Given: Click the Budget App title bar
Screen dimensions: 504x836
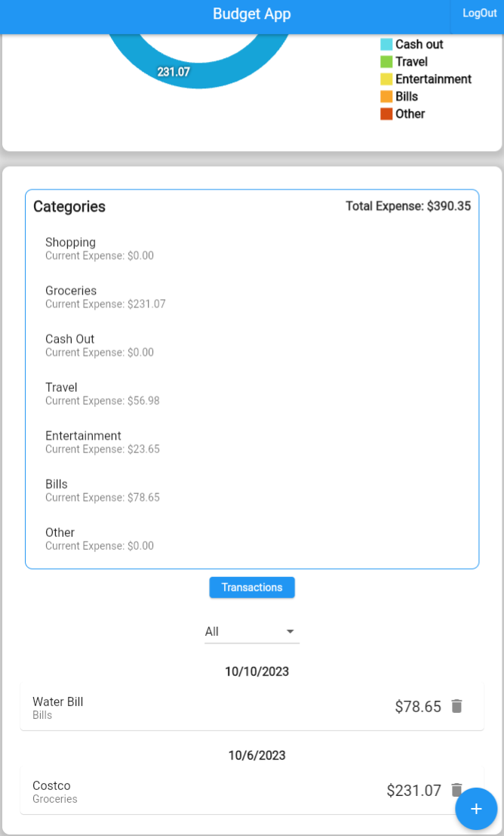Looking at the screenshot, I should [251, 13].
